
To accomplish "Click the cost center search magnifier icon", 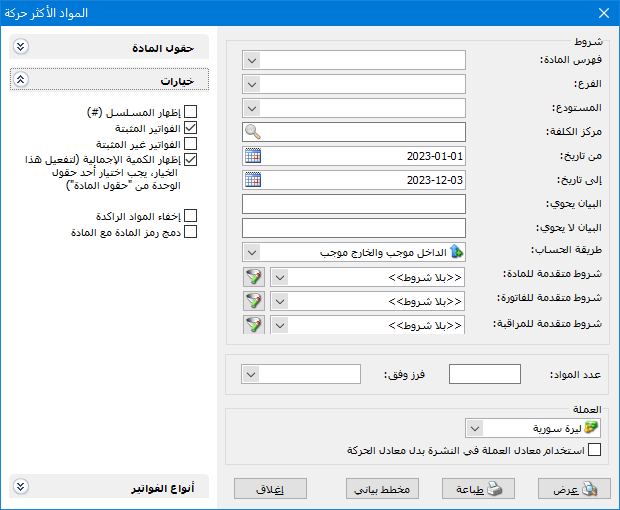I will pos(253,132).
